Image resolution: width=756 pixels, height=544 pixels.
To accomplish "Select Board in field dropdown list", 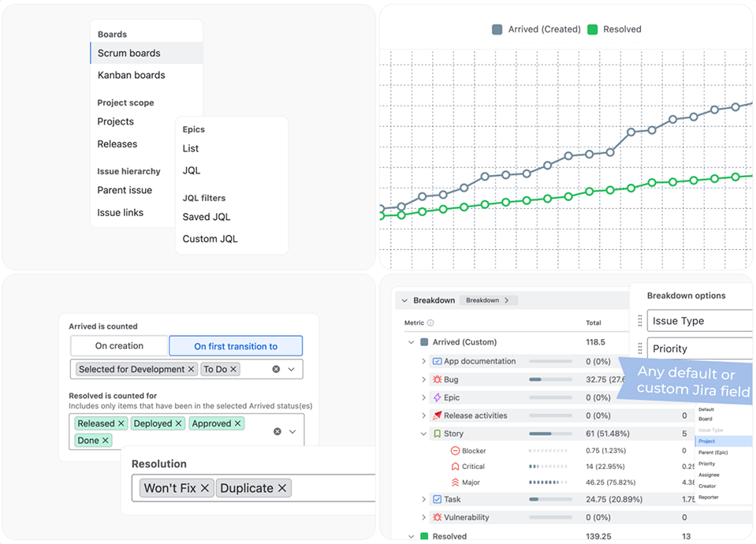I will [706, 419].
